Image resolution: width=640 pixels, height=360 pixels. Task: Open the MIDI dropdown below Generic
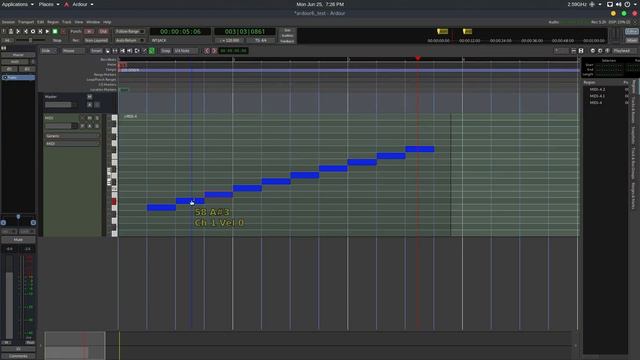(x=72, y=144)
